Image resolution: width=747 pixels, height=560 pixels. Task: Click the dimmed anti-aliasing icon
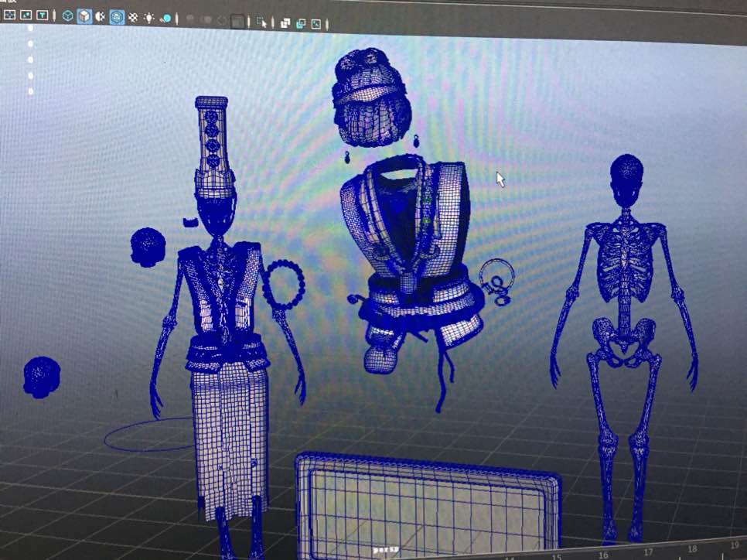tap(222, 20)
